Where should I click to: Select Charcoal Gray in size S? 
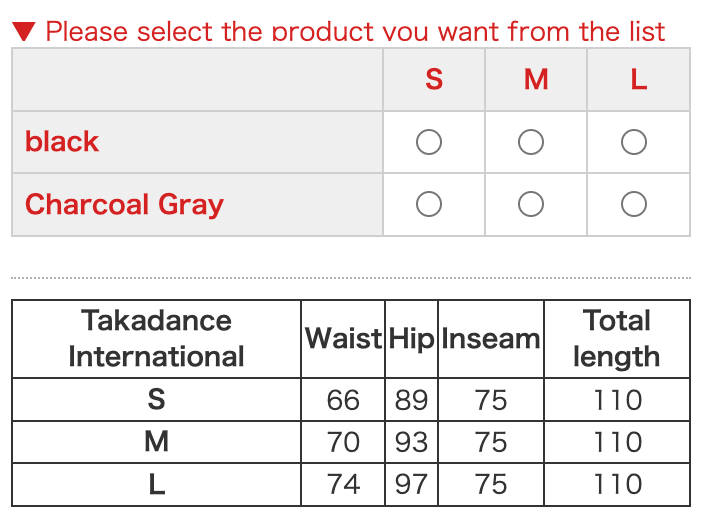click(429, 205)
